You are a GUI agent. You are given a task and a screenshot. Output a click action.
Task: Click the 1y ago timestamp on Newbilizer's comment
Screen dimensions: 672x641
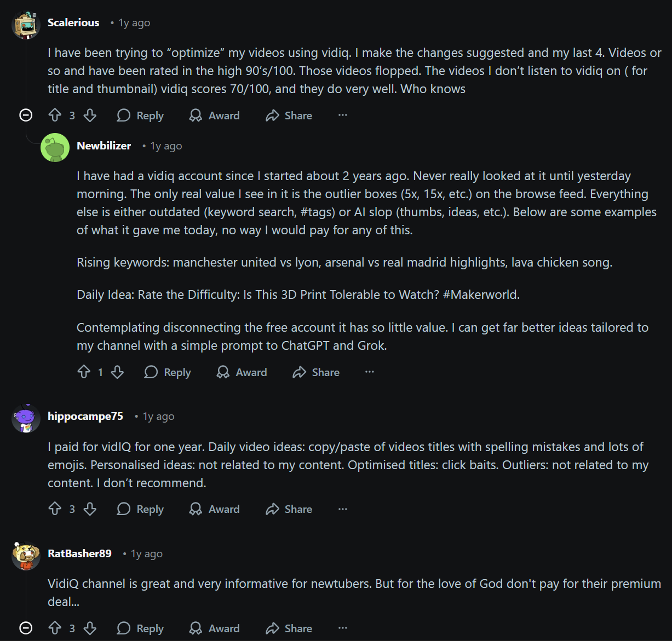(x=165, y=146)
